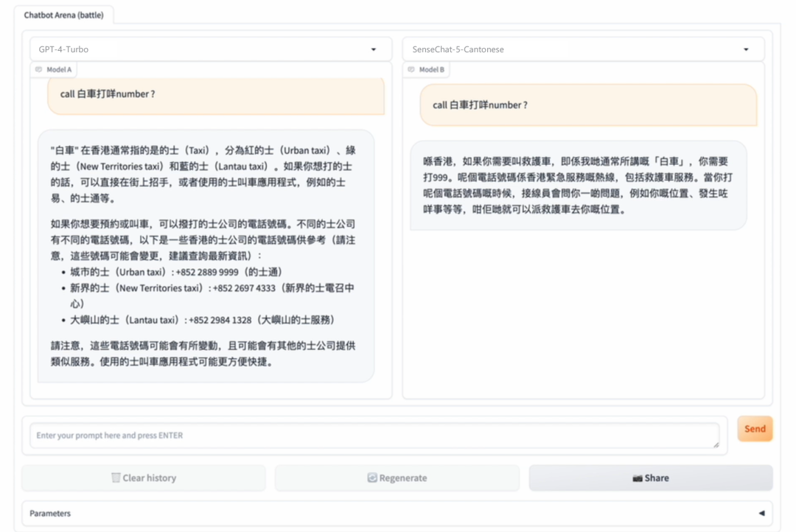Click the Regenerate button label
Screen dimensions: 796x532
pyautogui.click(x=402, y=477)
